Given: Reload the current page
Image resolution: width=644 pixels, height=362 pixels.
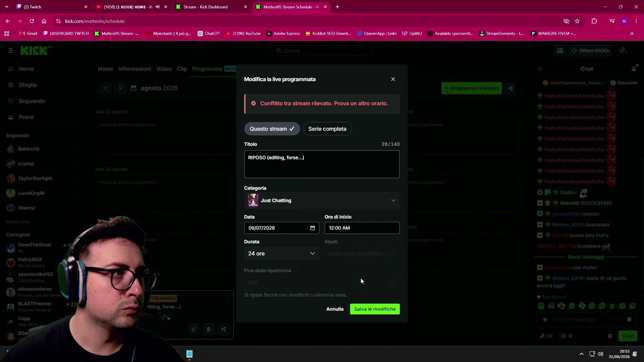Looking at the screenshot, I should point(32,21).
